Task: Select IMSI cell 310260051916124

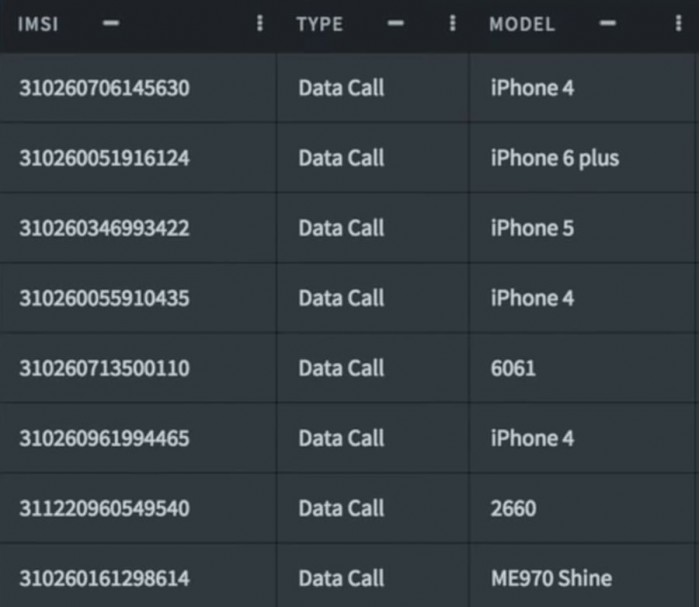Action: 104,158
